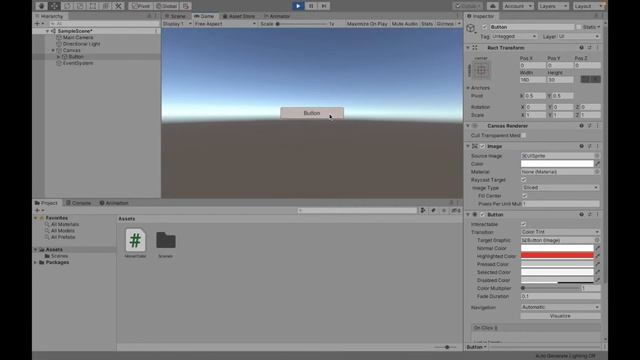Viewport: 640px width, 360px height.
Task: Click the Pause button
Action: 311,6
